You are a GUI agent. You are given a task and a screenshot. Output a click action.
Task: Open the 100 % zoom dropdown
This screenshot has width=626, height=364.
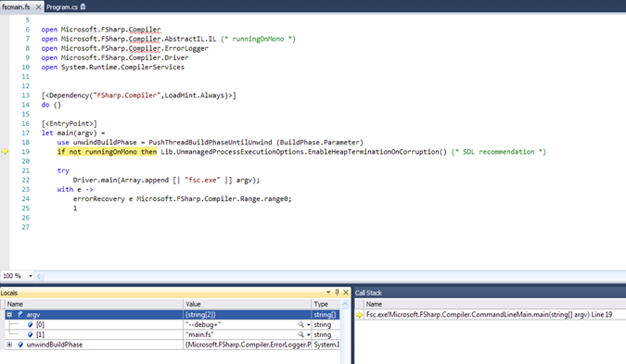coord(31,276)
